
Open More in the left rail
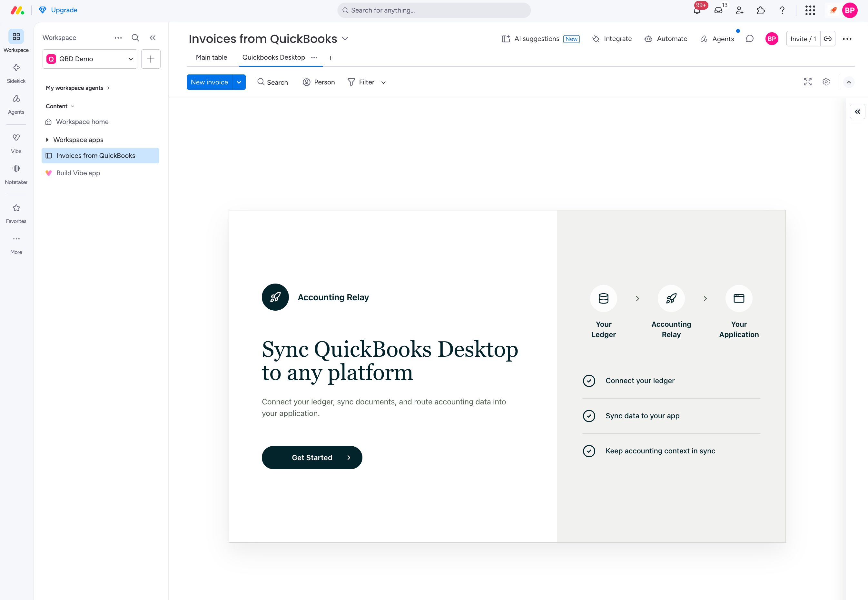point(16,244)
